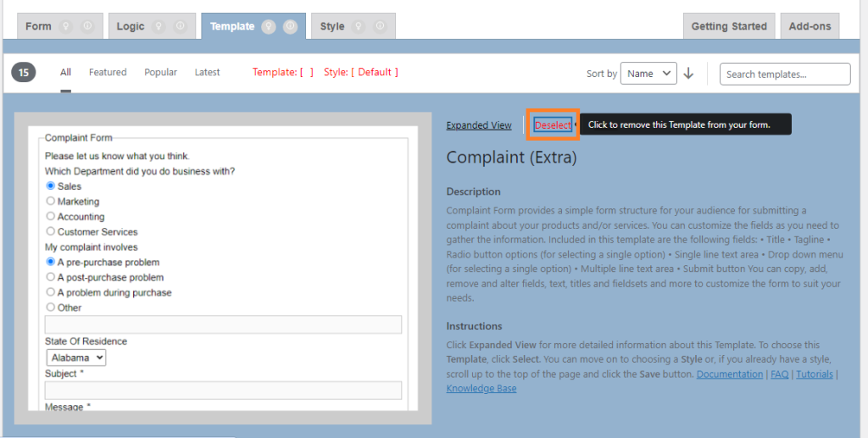Image resolution: width=868 pixels, height=438 pixels.
Task: Toggle sort direction with the down arrow
Action: click(688, 74)
